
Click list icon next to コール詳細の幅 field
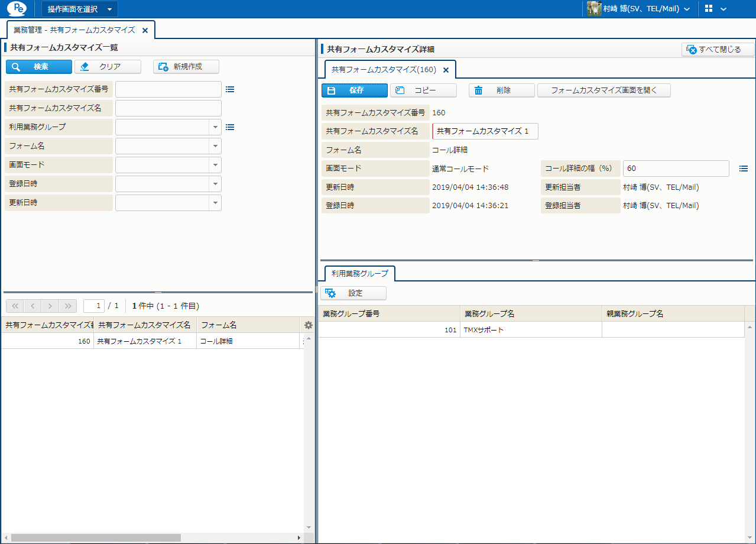pos(743,169)
